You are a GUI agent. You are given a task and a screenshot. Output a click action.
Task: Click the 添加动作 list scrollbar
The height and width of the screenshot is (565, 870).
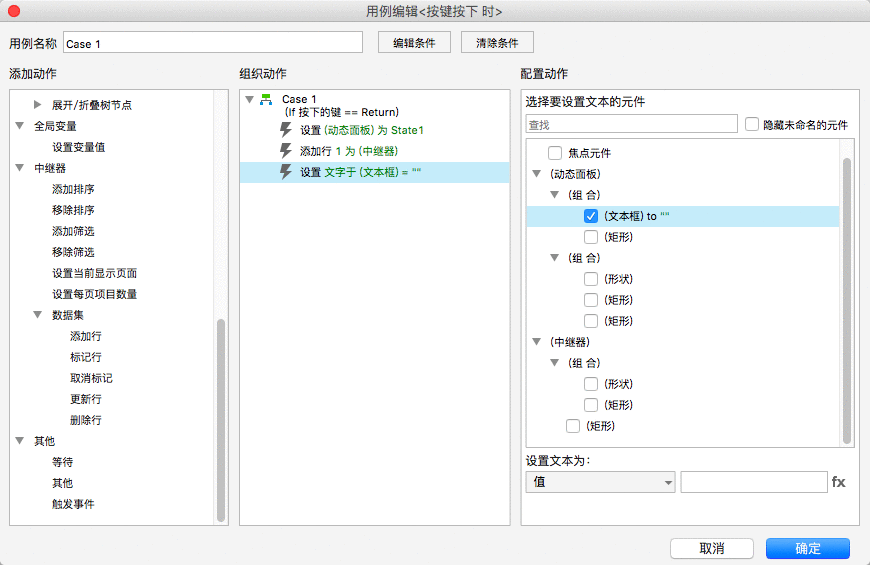[221, 420]
